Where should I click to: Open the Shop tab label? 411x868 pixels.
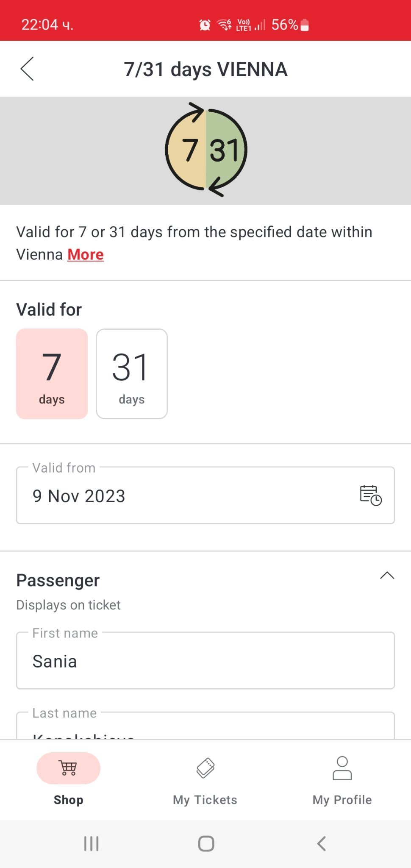tap(68, 800)
